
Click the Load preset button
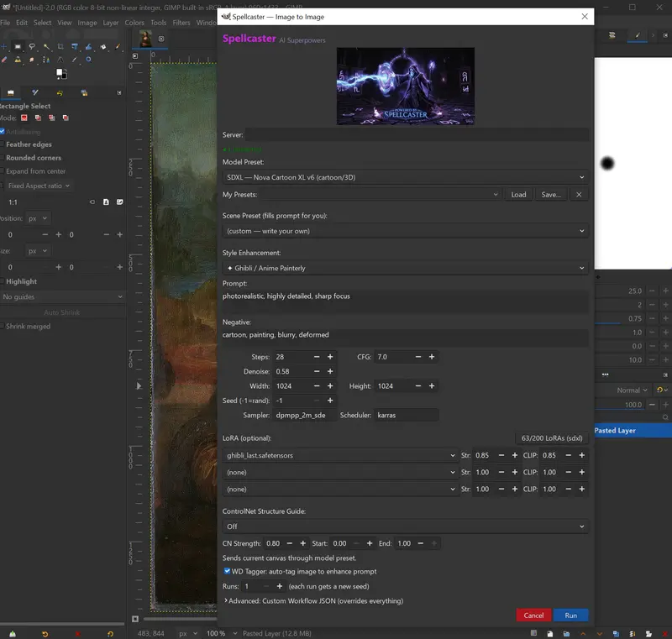518,195
